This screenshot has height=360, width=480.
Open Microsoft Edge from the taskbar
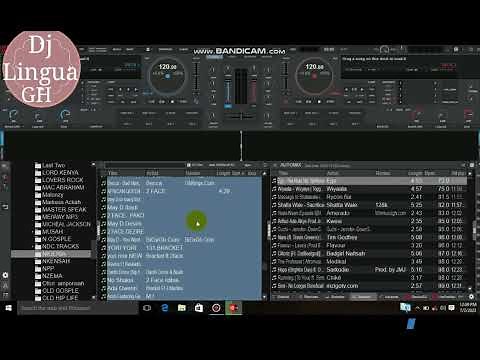click(x=164, y=308)
